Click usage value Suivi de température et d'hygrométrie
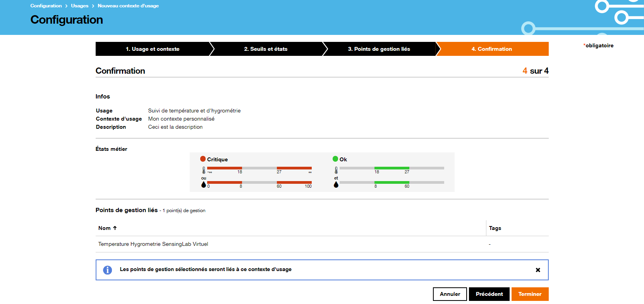Viewport: 644px width, 304px height. (x=194, y=111)
